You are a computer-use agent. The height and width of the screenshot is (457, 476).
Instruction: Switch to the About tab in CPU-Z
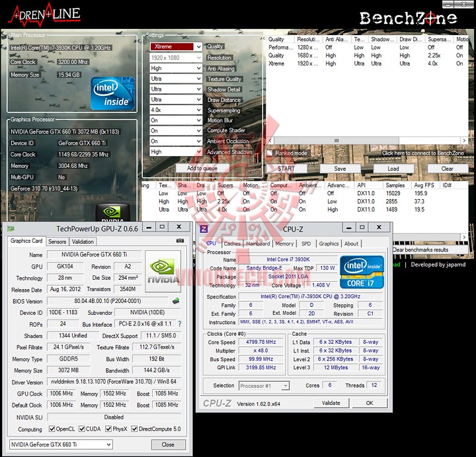tap(351, 243)
